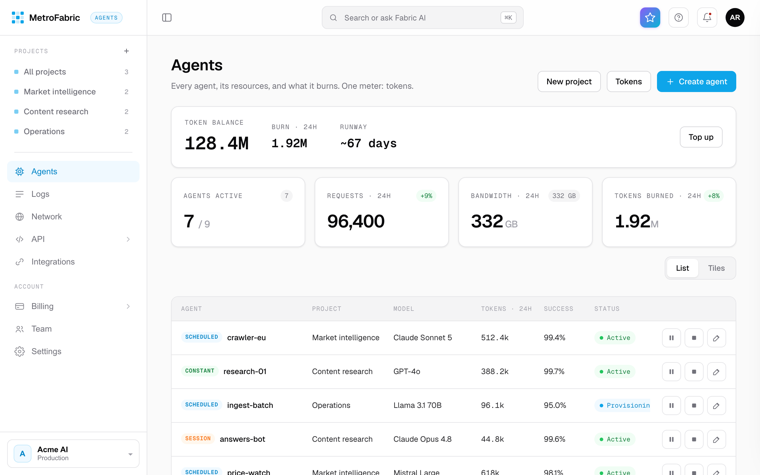Open the notifications bell

point(707,17)
